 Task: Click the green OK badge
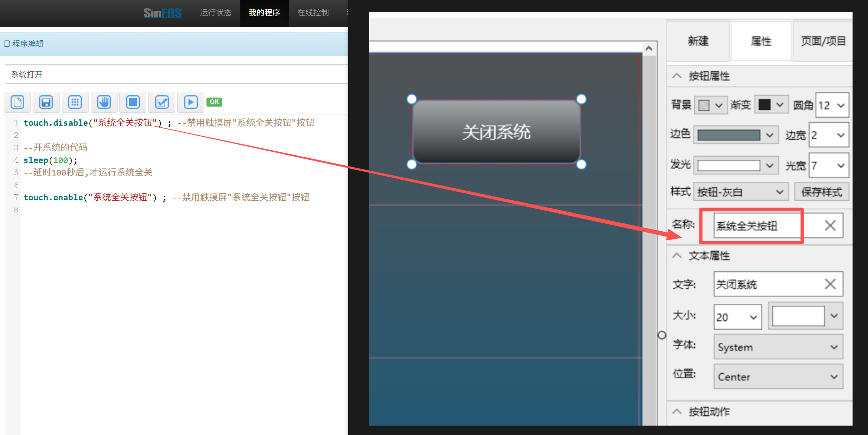pos(214,102)
